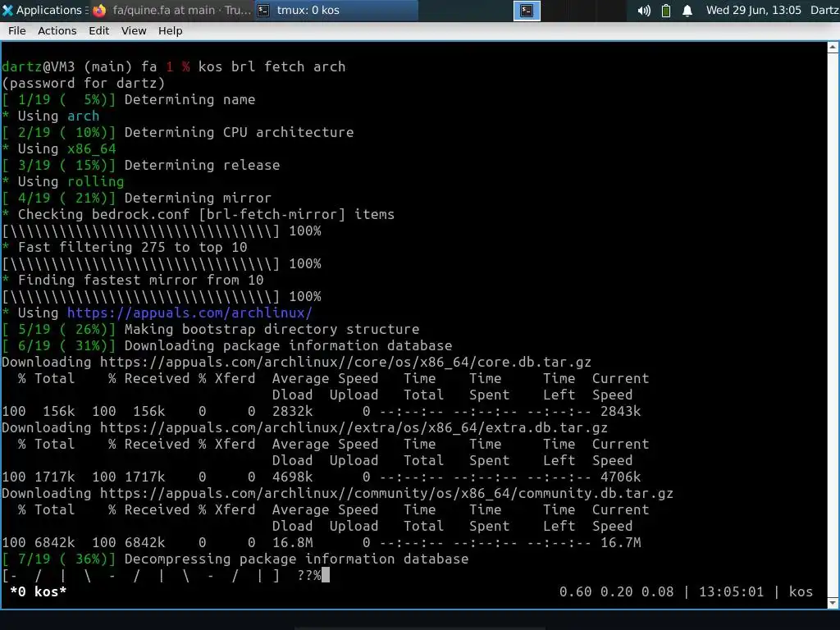Click the '*0 kos*' tmux window label
Viewport: 840px width, 630px height.
[38, 591]
